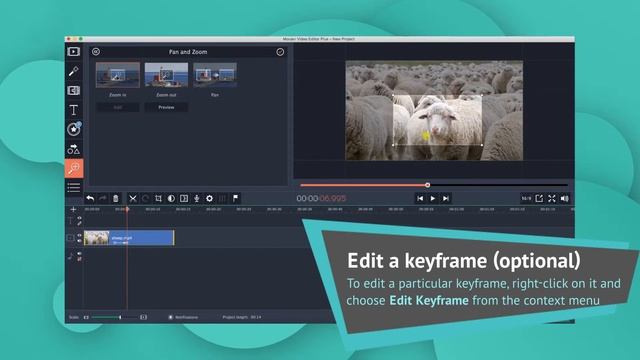Open the More tools list icon

coord(73,187)
